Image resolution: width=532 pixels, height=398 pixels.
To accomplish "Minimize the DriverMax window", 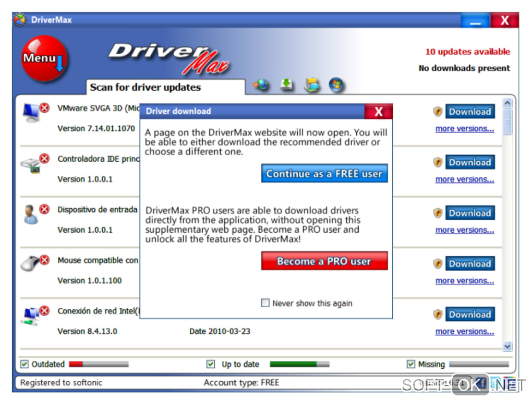I will [475, 21].
